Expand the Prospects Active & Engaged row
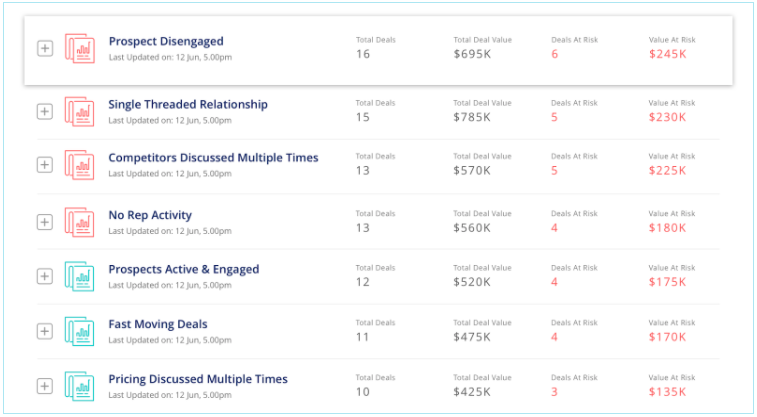The image size is (757, 417). [x=44, y=276]
